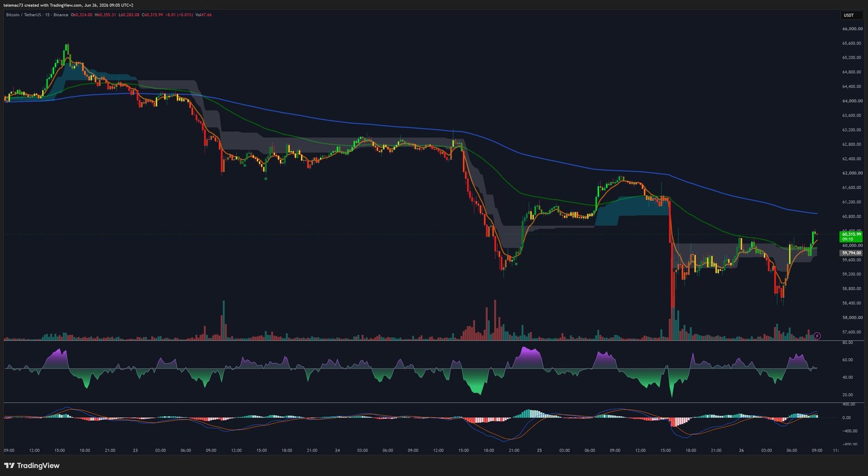Click the high value H60,355.31
Image resolution: width=868 pixels, height=476 pixels.
105,15
